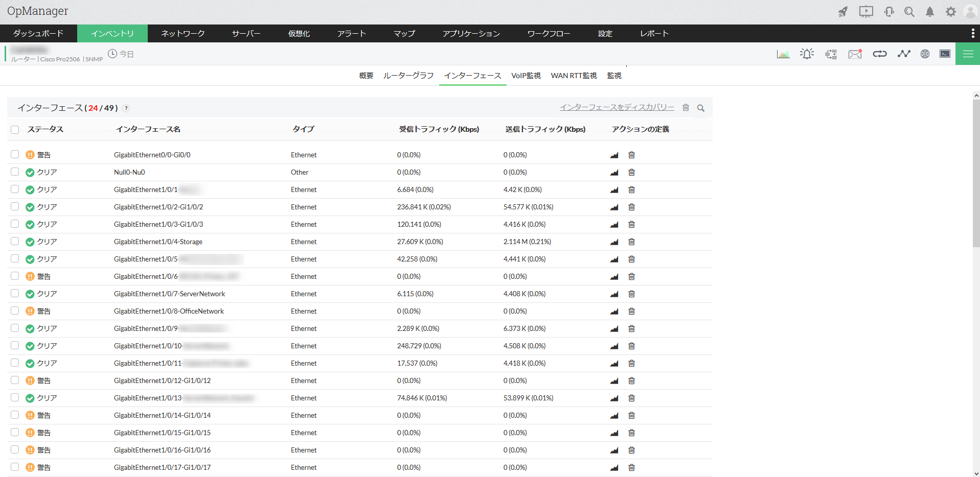The height and width of the screenshot is (477, 980).
Task: Click the 今日 time period selector
Action: 121,54
